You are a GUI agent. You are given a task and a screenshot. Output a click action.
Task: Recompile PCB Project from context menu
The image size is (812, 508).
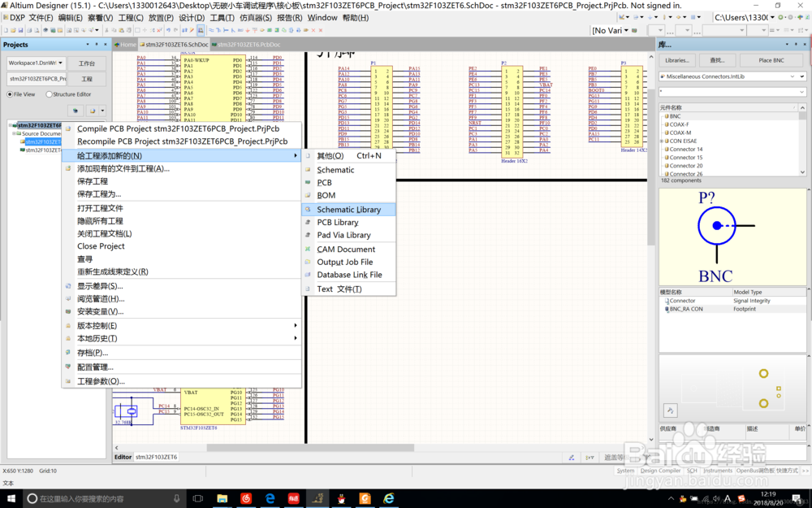tap(181, 141)
